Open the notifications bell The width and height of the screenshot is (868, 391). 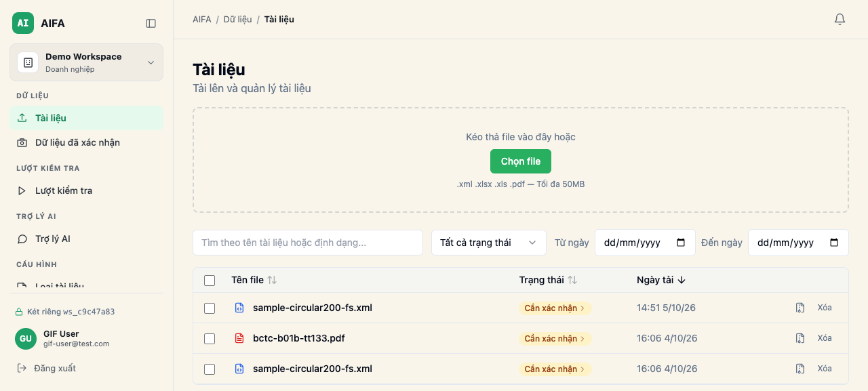point(840,20)
